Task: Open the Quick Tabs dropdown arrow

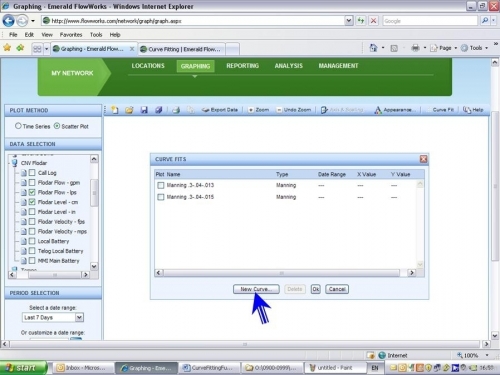Action: 46,49
